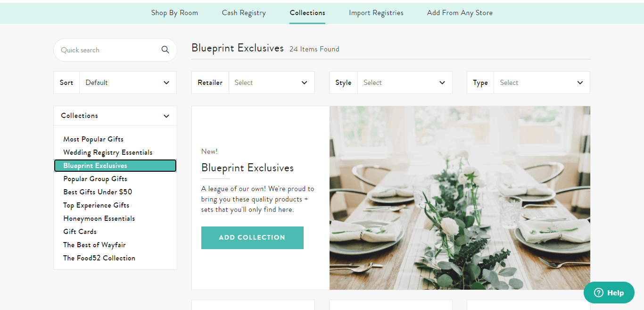Open Popular Group Gifts collection
Screen dimensions: 644x310
tap(95, 179)
